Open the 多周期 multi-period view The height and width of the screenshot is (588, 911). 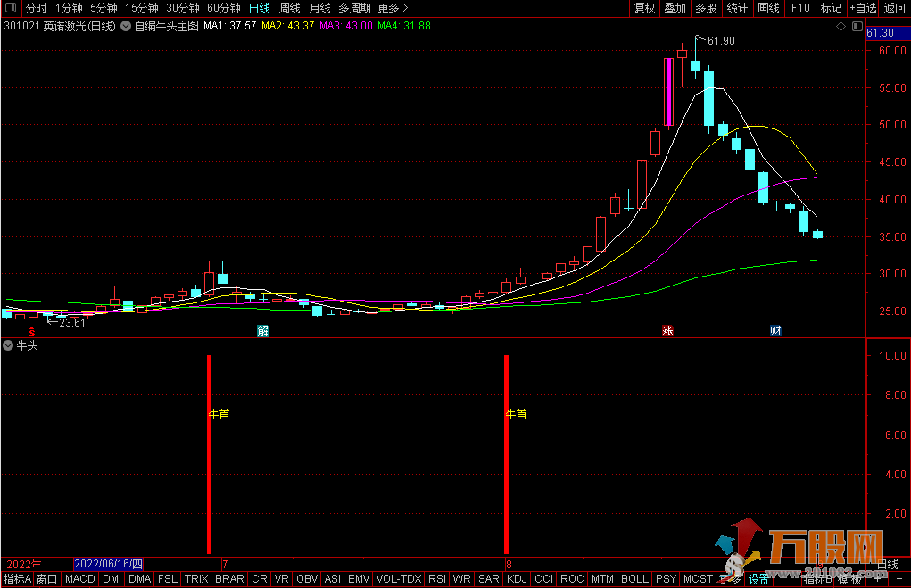(x=354, y=8)
